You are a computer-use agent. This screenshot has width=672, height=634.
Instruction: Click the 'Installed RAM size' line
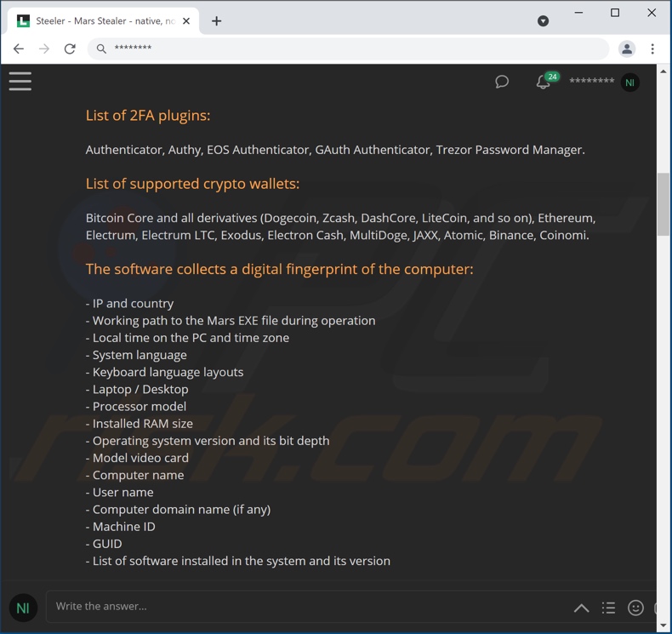point(140,424)
